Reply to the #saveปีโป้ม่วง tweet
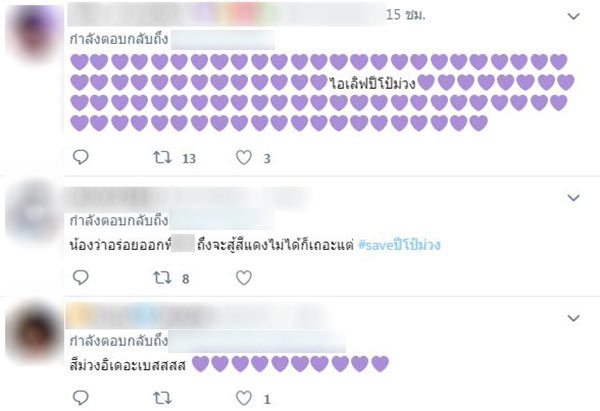Image resolution: width=600 pixels, height=411 pixels. coord(82,280)
